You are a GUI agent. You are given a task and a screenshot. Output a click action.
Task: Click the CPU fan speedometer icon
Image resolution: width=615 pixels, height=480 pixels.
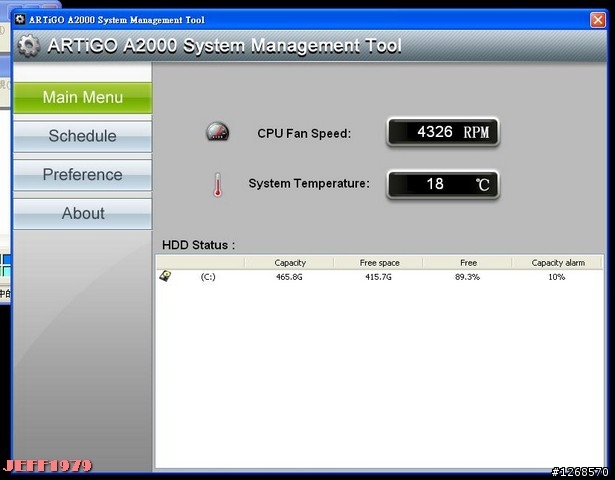click(217, 131)
